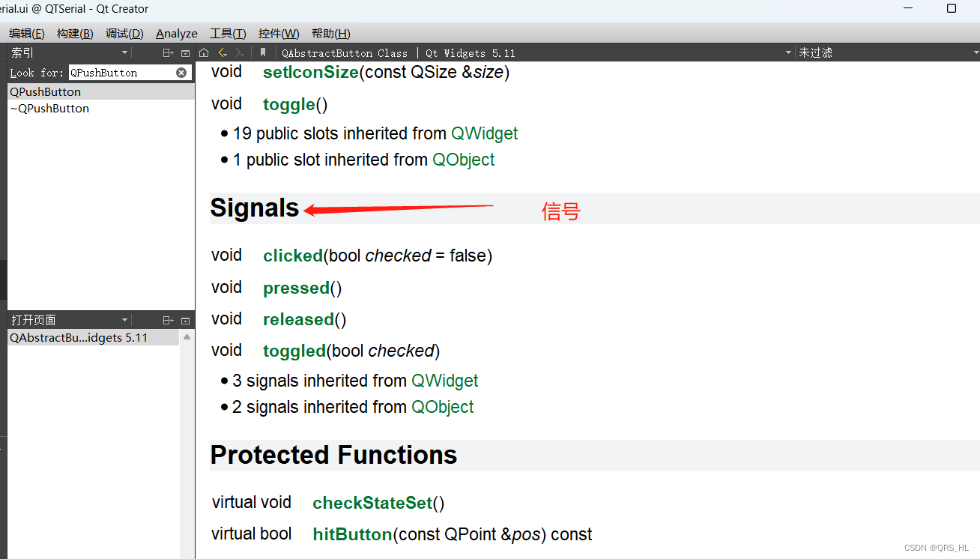Open the 编辑(E) menu
This screenshot has width=980, height=559.
tap(27, 34)
